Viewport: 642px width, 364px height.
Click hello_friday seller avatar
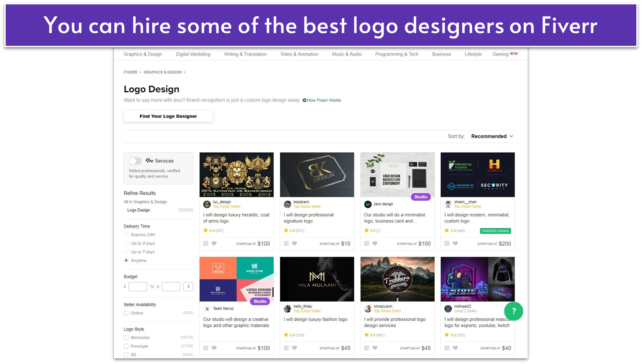pyautogui.click(x=287, y=309)
